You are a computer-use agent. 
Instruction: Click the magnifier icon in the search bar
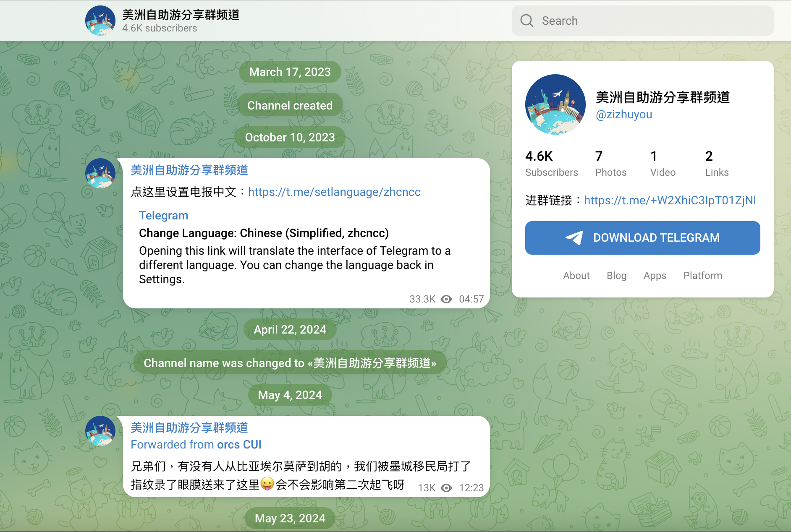point(526,21)
